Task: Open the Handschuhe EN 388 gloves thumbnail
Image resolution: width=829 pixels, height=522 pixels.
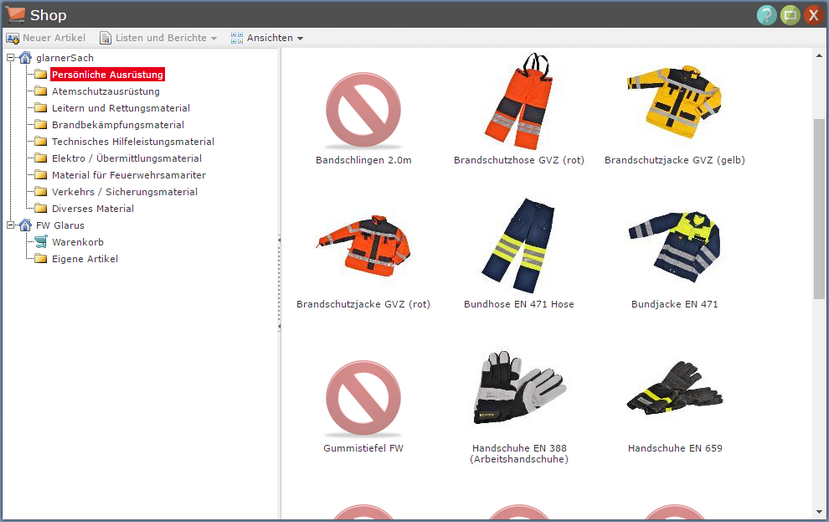Action: pyautogui.click(x=519, y=388)
